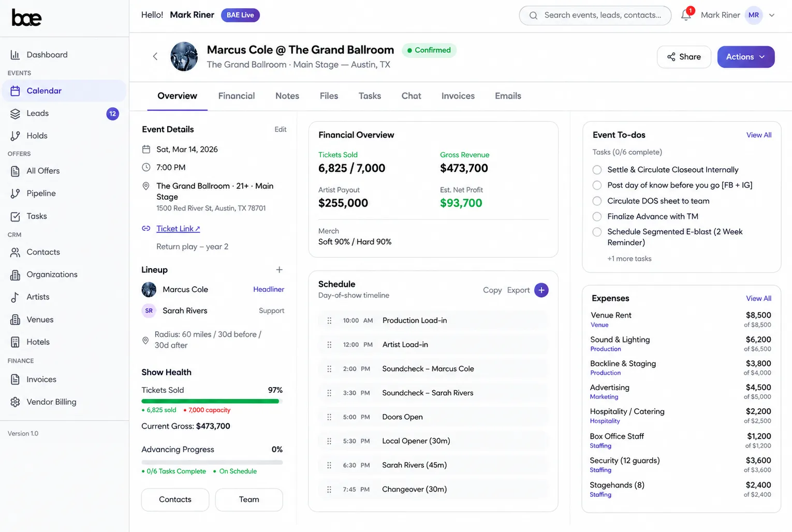Click the back arrow beside event title
The image size is (792, 532).
(x=155, y=56)
